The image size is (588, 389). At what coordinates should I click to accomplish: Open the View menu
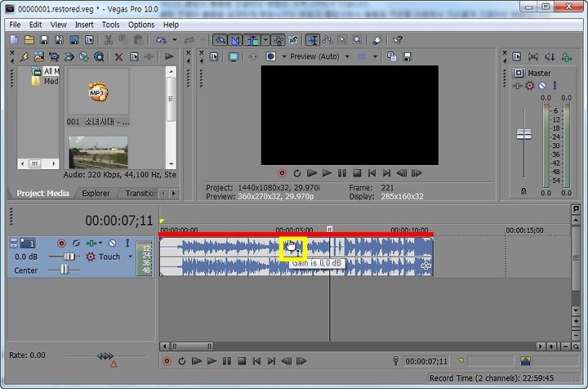click(x=59, y=25)
